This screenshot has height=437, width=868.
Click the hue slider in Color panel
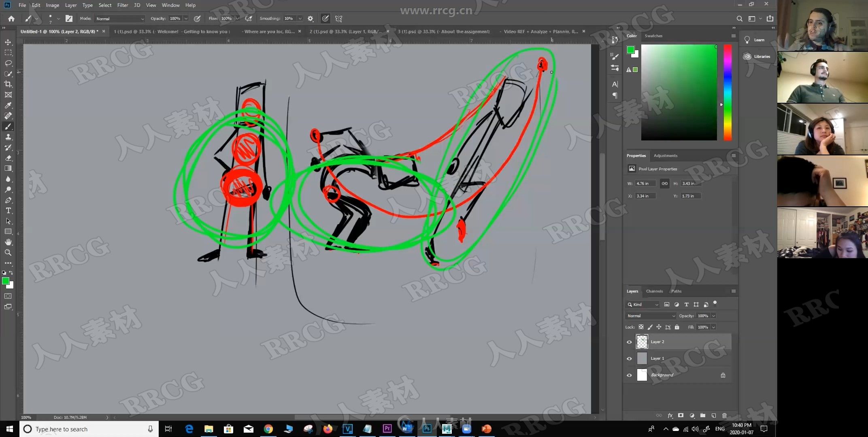tap(728, 93)
